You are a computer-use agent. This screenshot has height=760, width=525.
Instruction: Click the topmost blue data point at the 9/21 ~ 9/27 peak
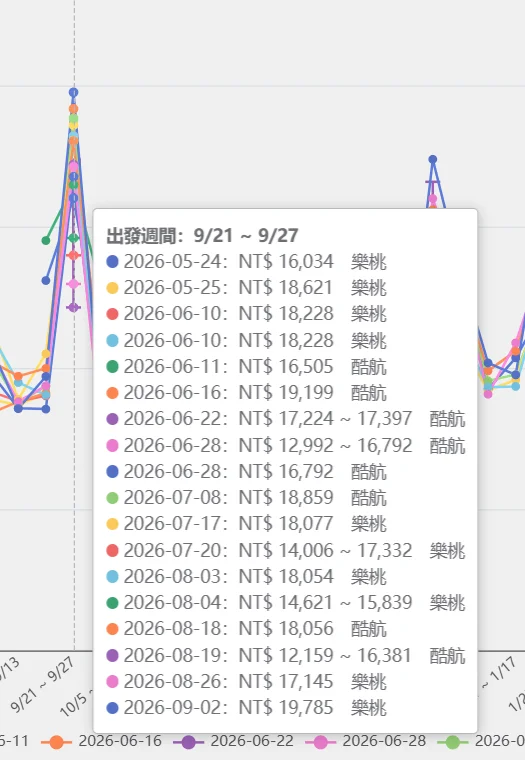[x=74, y=92]
